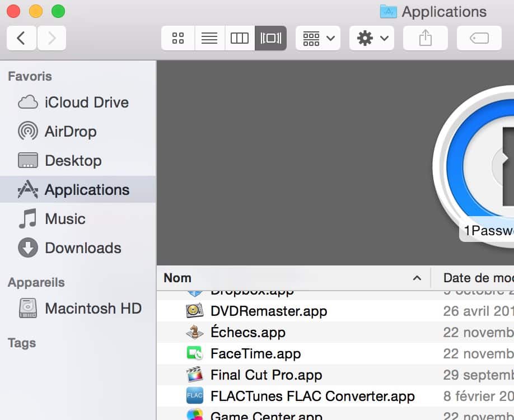Click the AirDrop radar icon
The height and width of the screenshot is (420, 514).
(28, 131)
